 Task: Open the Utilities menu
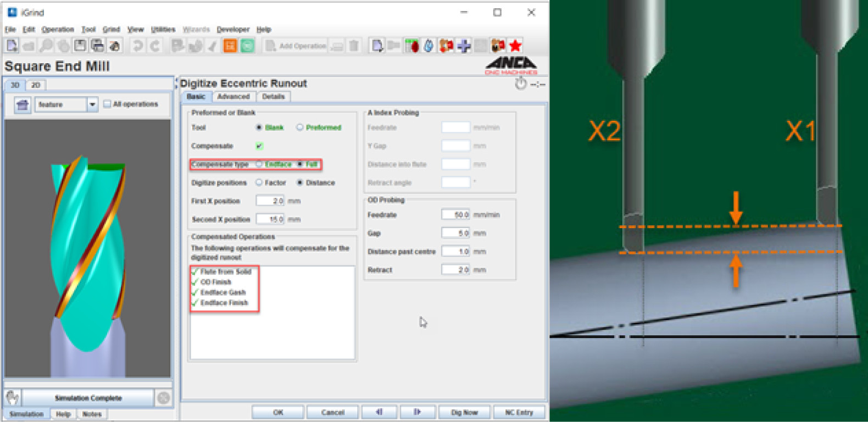(163, 30)
